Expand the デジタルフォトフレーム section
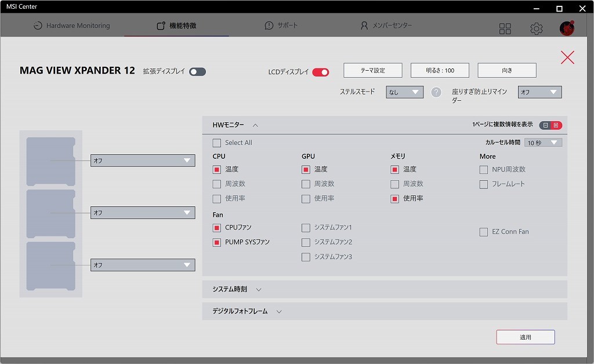Viewport: 594px width, 364px height. tap(279, 311)
